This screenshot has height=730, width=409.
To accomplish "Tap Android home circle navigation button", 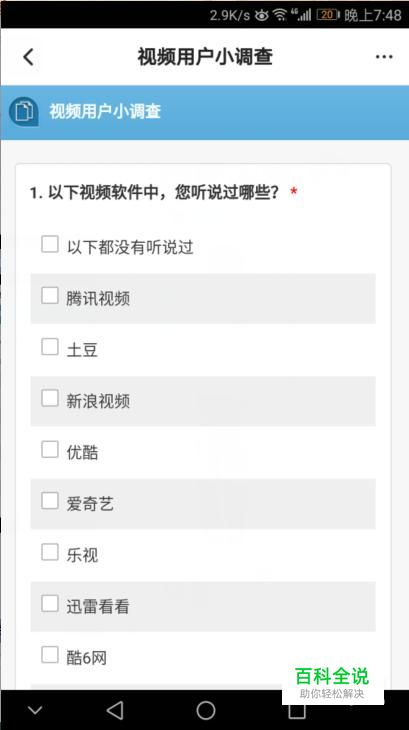I will pyautogui.click(x=206, y=710).
